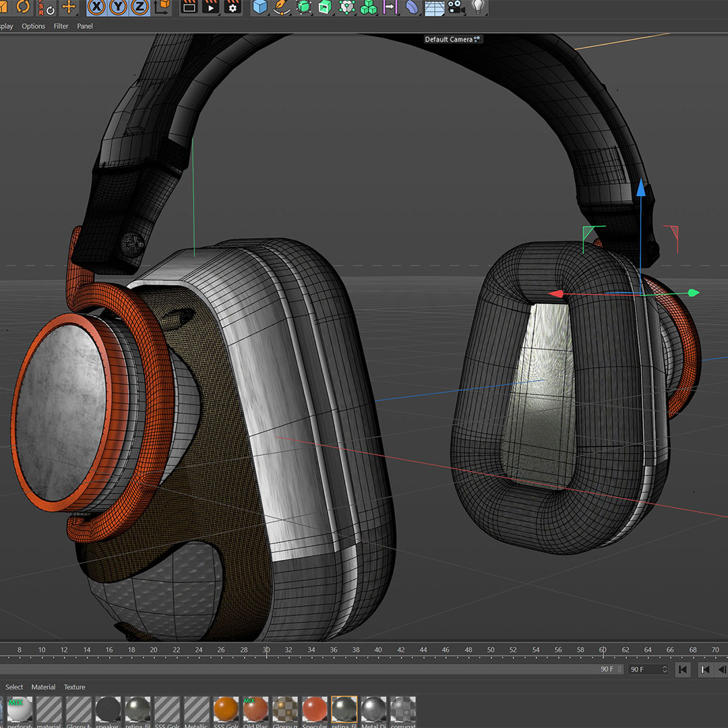This screenshot has width=728, height=728.
Task: Toggle the Z axis lock
Action: (140, 9)
